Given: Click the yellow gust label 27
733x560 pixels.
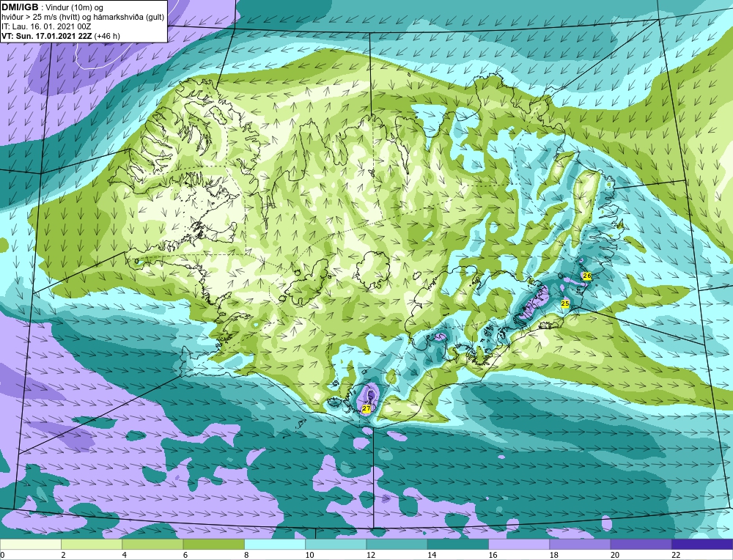Looking at the screenshot, I should click(x=366, y=408).
